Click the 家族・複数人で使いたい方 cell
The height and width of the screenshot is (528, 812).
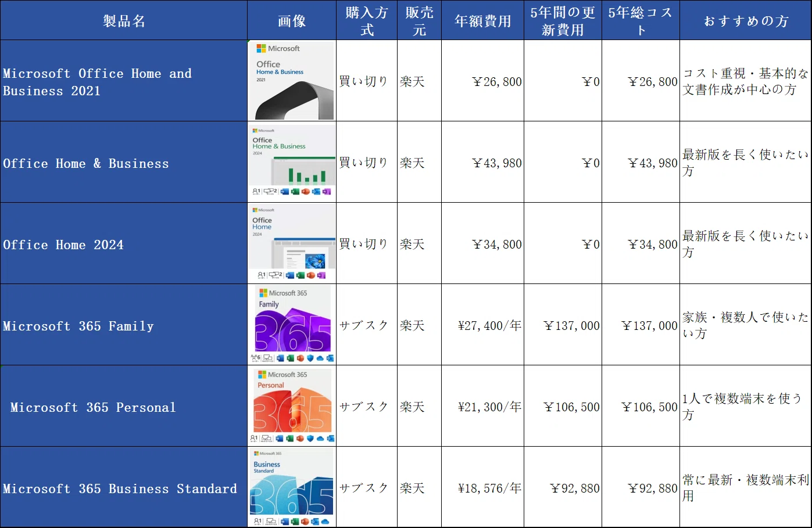[x=746, y=325]
